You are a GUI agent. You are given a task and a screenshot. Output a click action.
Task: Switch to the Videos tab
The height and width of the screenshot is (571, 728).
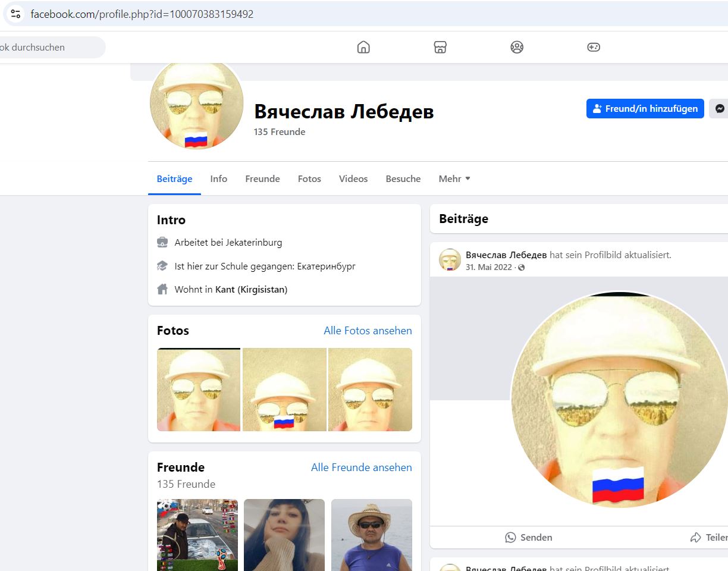pyautogui.click(x=353, y=178)
